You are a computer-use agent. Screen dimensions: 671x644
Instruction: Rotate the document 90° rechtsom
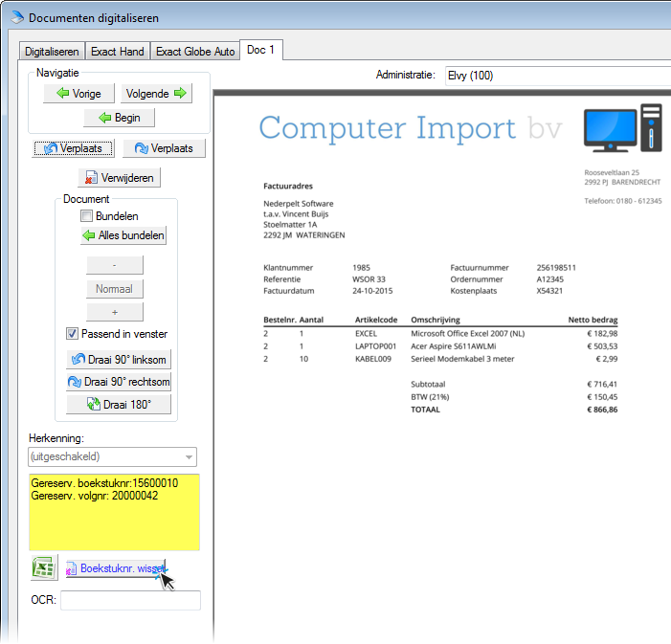pyautogui.click(x=119, y=382)
